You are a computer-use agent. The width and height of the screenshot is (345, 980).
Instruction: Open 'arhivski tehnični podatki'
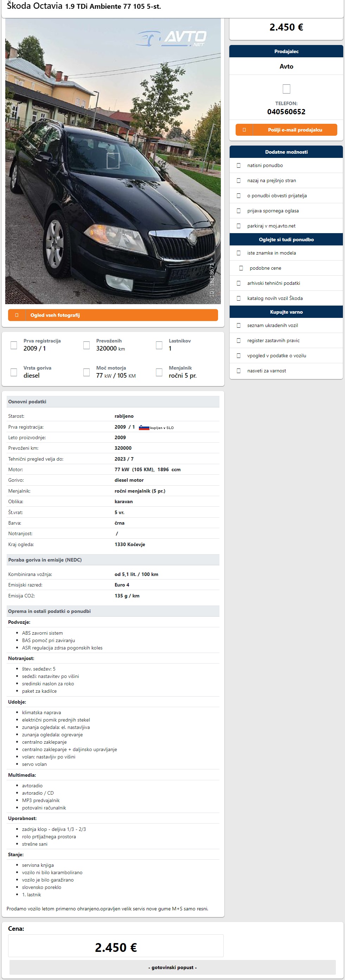[274, 283]
